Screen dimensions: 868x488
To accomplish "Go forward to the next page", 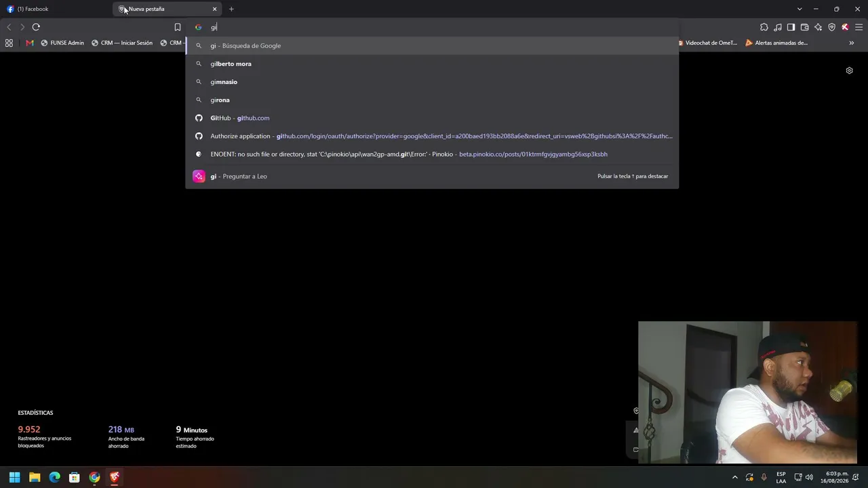I will click(22, 27).
